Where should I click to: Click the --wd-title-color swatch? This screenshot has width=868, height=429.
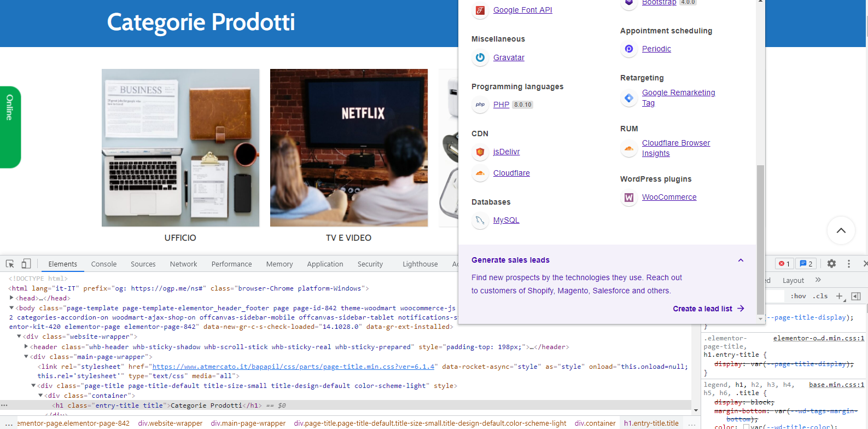click(746, 427)
